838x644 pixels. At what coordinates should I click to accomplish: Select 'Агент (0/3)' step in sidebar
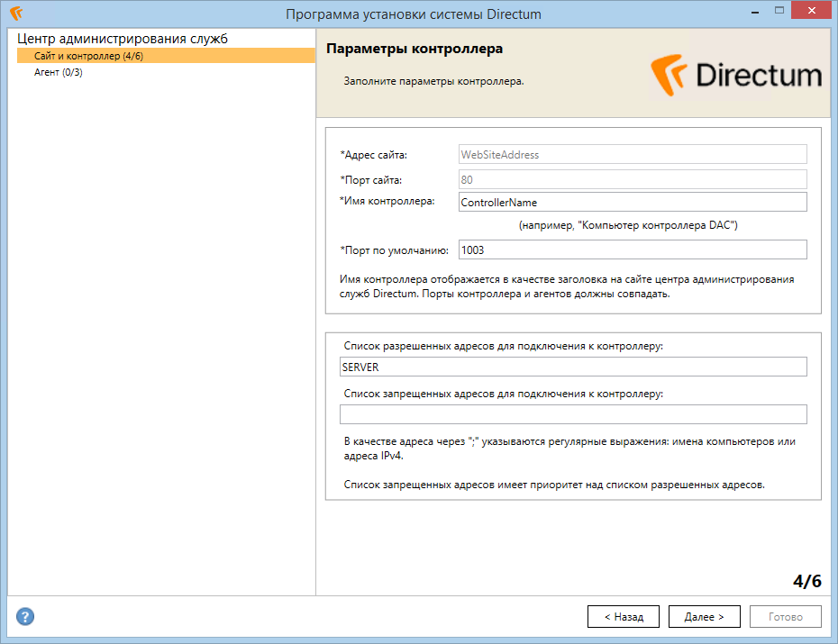coord(59,72)
